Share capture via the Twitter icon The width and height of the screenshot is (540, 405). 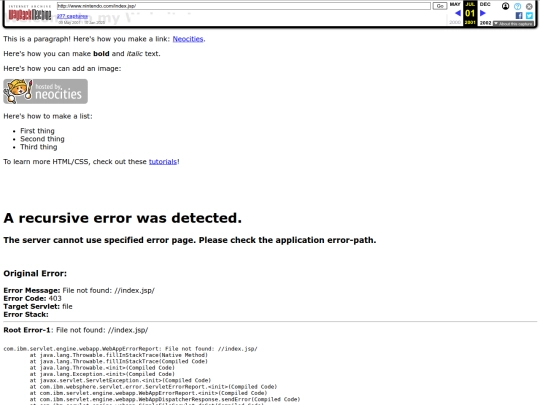(529, 15)
